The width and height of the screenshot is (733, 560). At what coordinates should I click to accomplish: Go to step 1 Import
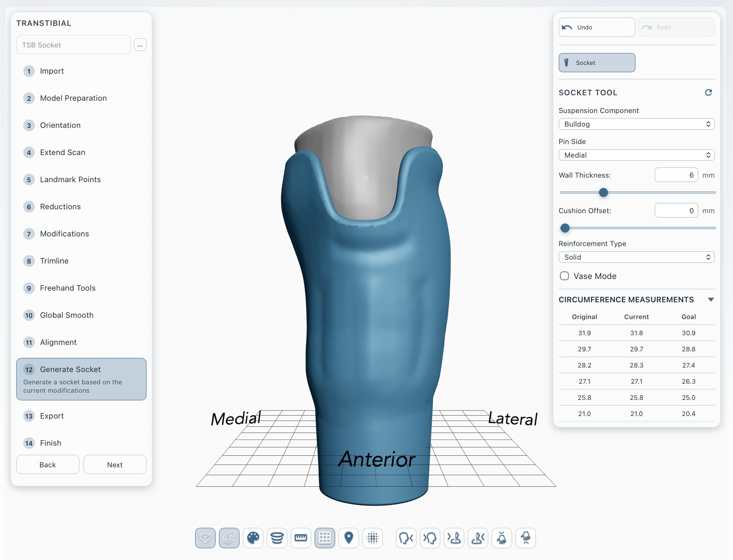(x=81, y=71)
